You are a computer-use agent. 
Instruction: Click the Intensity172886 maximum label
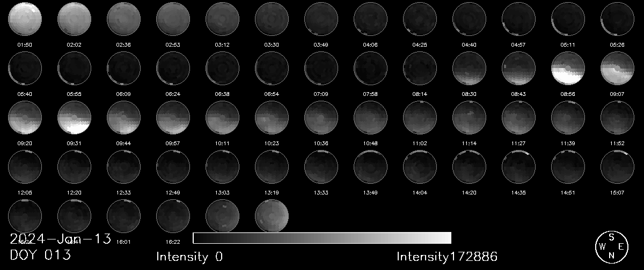point(447,257)
